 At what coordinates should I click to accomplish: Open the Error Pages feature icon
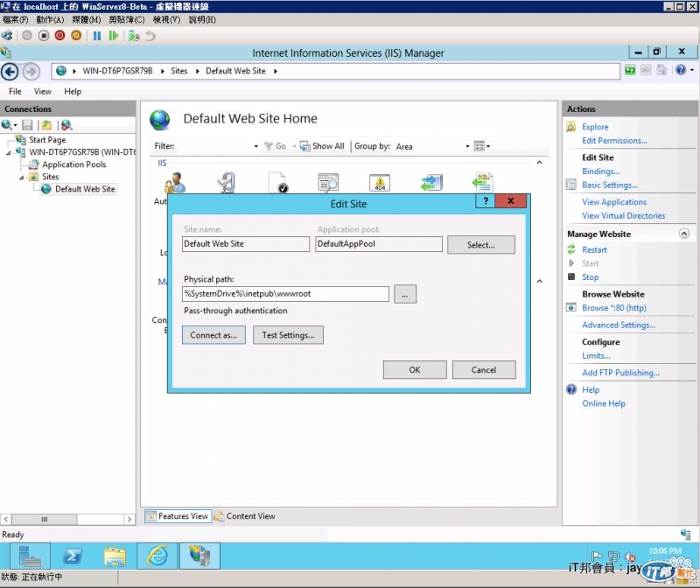(380, 183)
